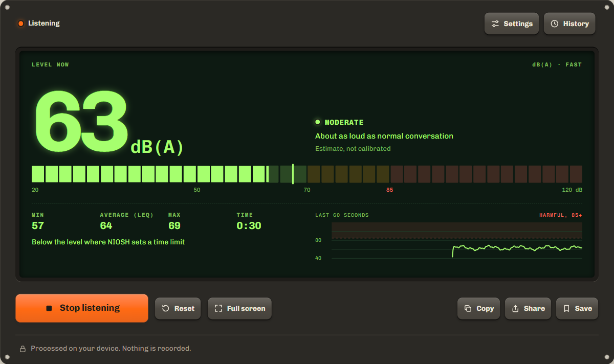Click the orange Listening status dot
Screen dimensions: 614x364
coord(21,24)
